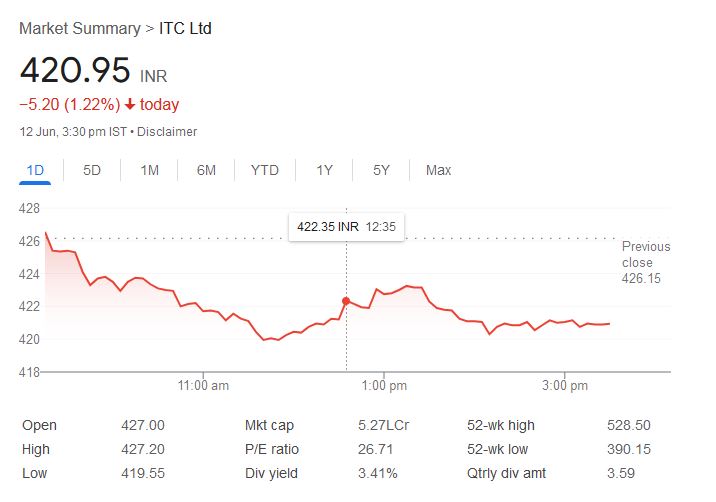Click the Market Summary breadcrumb
Image resolution: width=716 pixels, height=502 pixels.
click(x=80, y=28)
